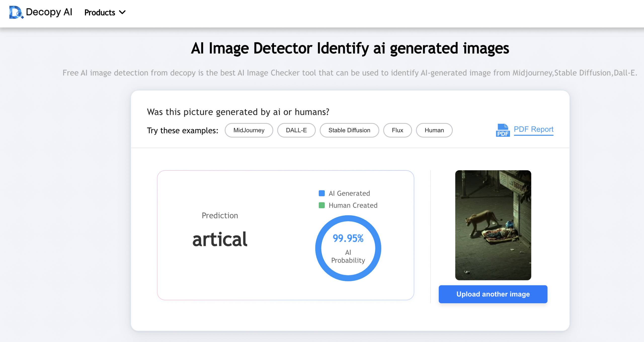The width and height of the screenshot is (644, 342).
Task: Try the Stable Diffusion example
Action: (x=349, y=130)
